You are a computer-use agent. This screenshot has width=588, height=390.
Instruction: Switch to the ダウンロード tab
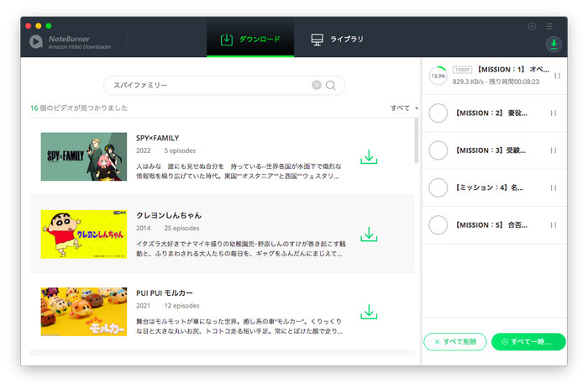click(x=250, y=39)
